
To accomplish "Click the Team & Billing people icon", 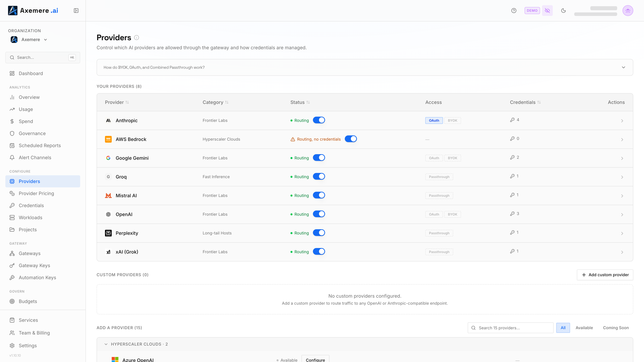I will [12, 333].
